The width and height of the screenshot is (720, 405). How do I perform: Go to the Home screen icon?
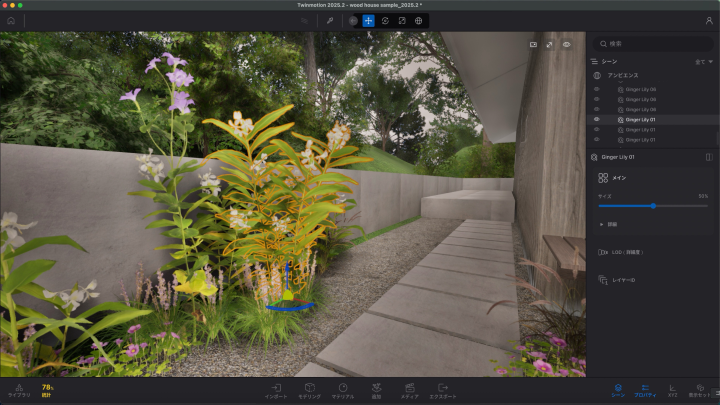pyautogui.click(x=11, y=21)
